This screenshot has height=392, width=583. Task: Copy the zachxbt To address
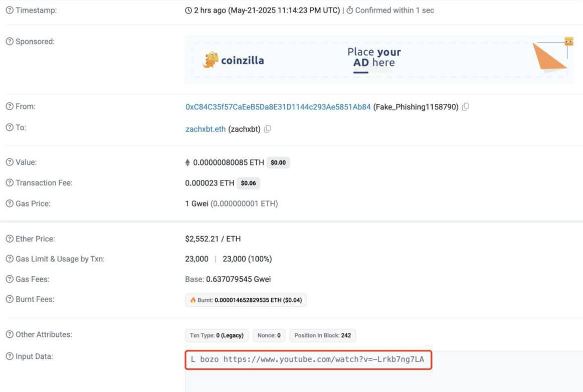(x=268, y=129)
